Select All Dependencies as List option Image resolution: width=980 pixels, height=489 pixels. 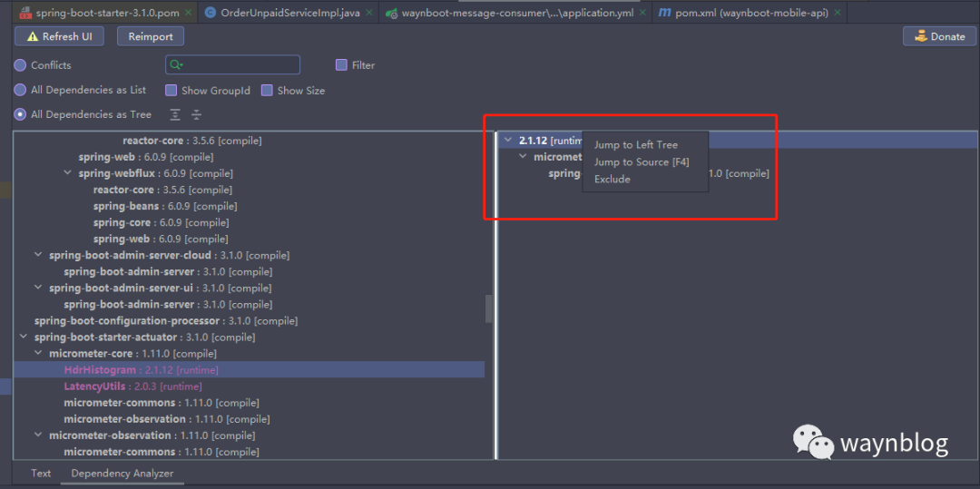coord(20,90)
